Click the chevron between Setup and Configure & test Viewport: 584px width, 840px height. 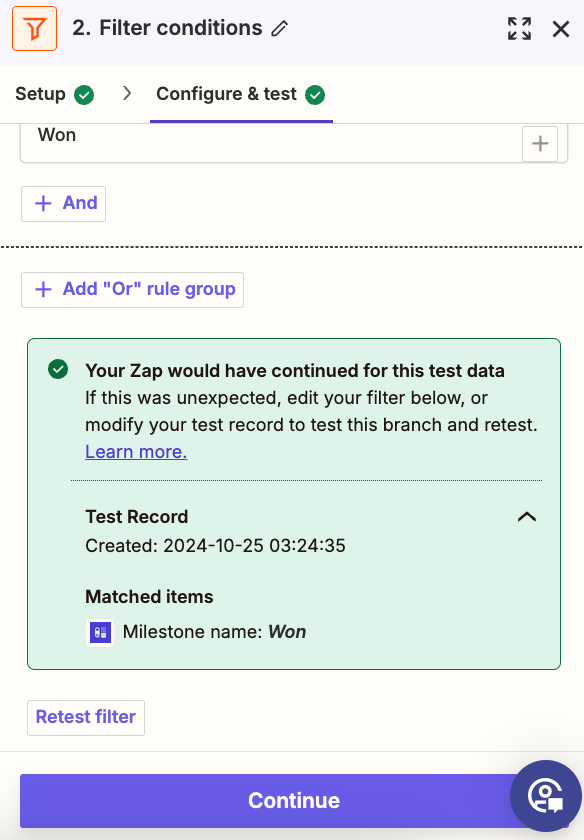click(126, 93)
